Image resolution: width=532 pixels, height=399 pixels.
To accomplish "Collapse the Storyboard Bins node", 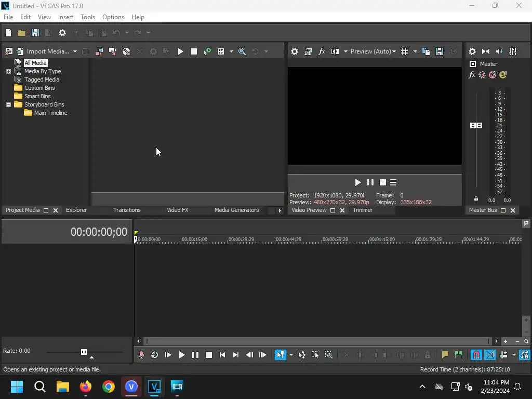I will click(8, 104).
